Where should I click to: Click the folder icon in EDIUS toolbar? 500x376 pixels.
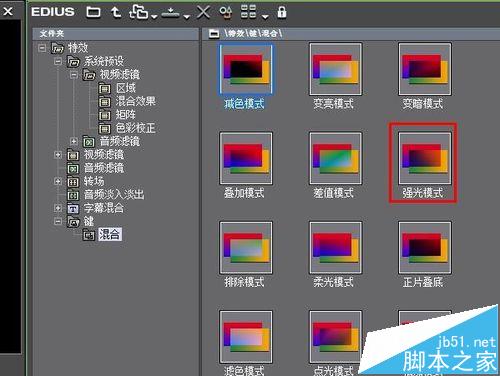[x=93, y=12]
